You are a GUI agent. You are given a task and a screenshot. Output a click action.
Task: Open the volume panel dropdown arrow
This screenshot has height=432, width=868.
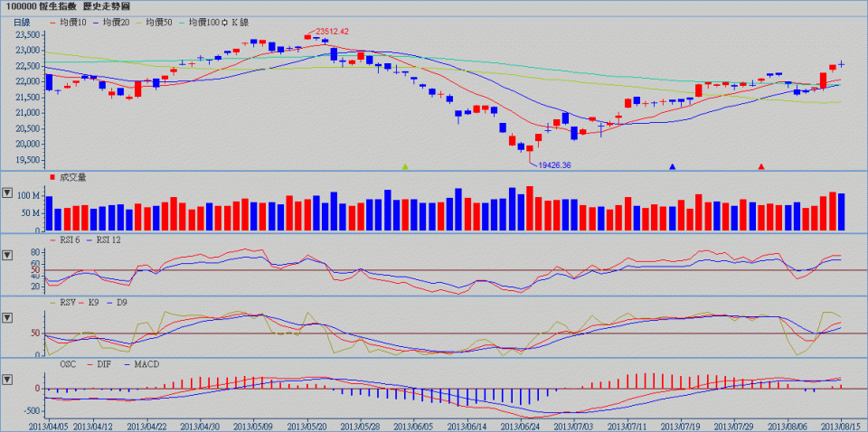coord(8,193)
